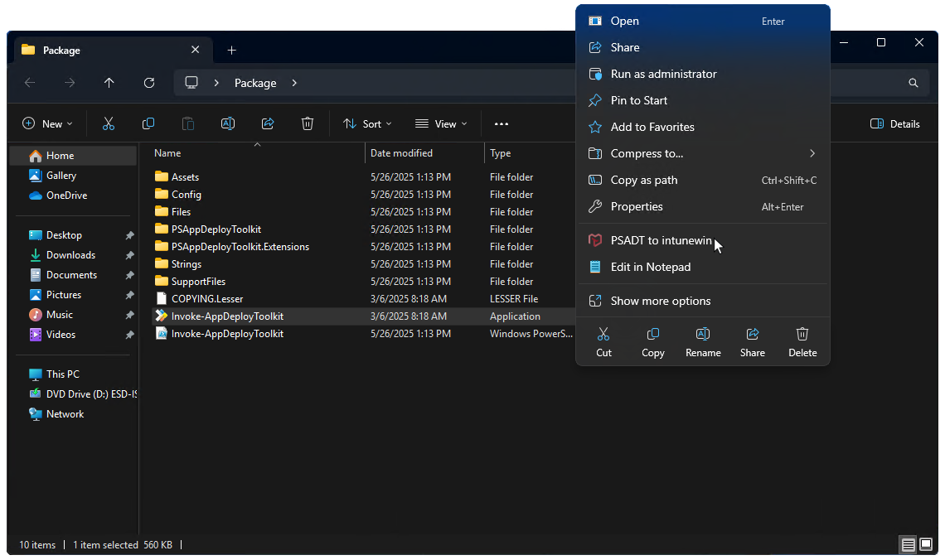
Task: Unpin Pictures from Quick access
Action: pos(129,295)
